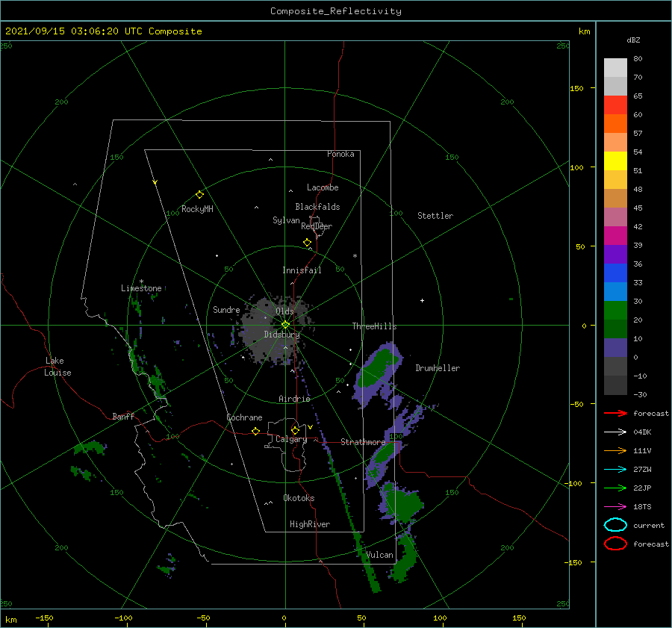Screen dimensions: 672x628
Task: Click the dBZ legend heading
Action: click(633, 40)
